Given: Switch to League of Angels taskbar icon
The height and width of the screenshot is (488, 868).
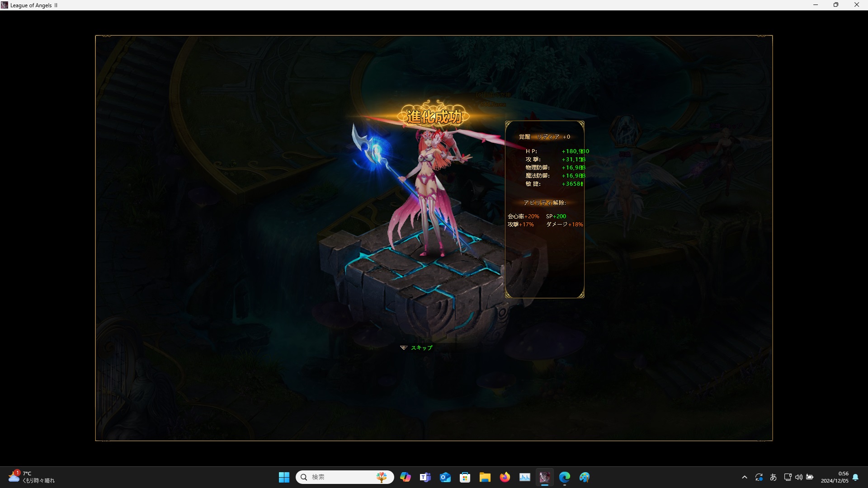Looking at the screenshot, I should 545,477.
